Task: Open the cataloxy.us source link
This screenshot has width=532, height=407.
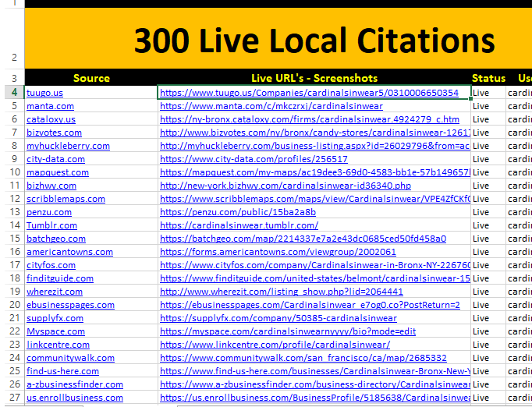Action: [51, 119]
